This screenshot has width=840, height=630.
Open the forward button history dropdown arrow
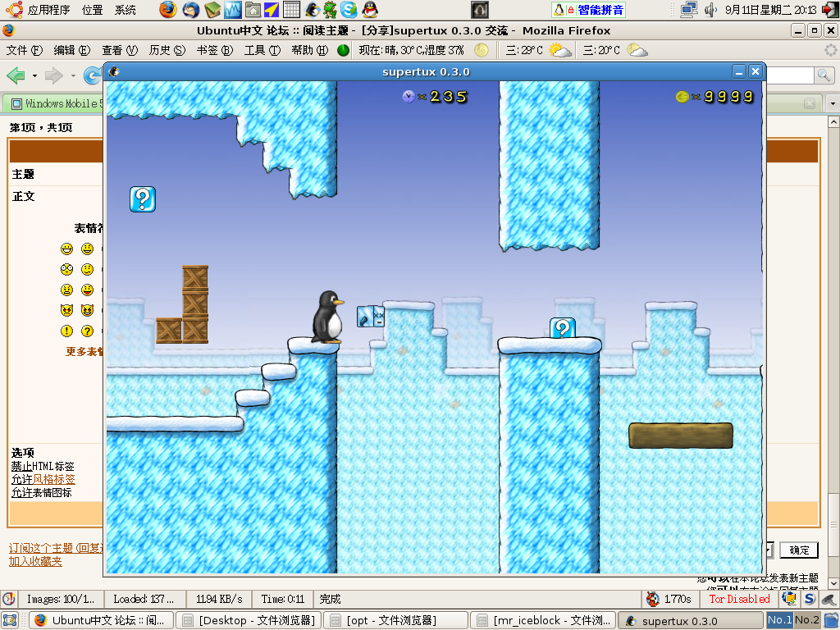tap(73, 76)
